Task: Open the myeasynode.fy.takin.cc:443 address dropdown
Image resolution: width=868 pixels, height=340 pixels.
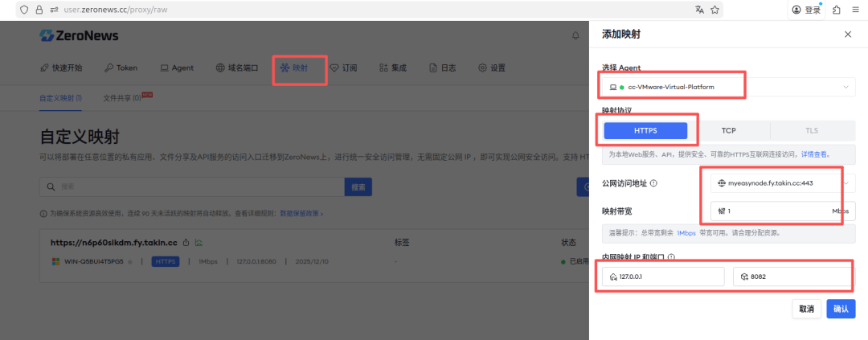Action: (783, 183)
